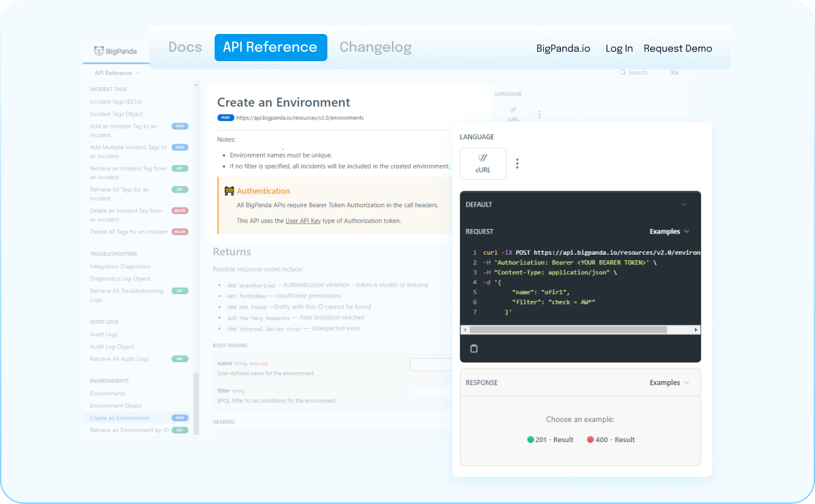Open the three-dot menu next to cURL
Viewport: 815px width, 504px height.
[517, 163]
